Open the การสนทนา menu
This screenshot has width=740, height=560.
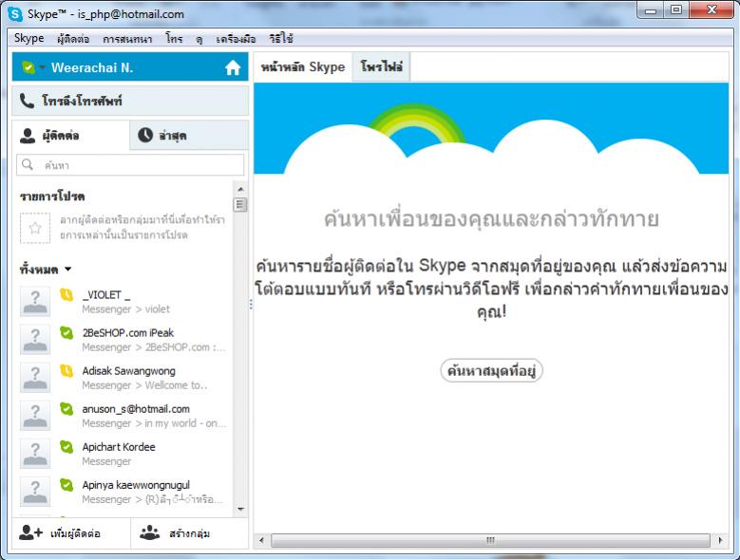pyautogui.click(x=127, y=39)
